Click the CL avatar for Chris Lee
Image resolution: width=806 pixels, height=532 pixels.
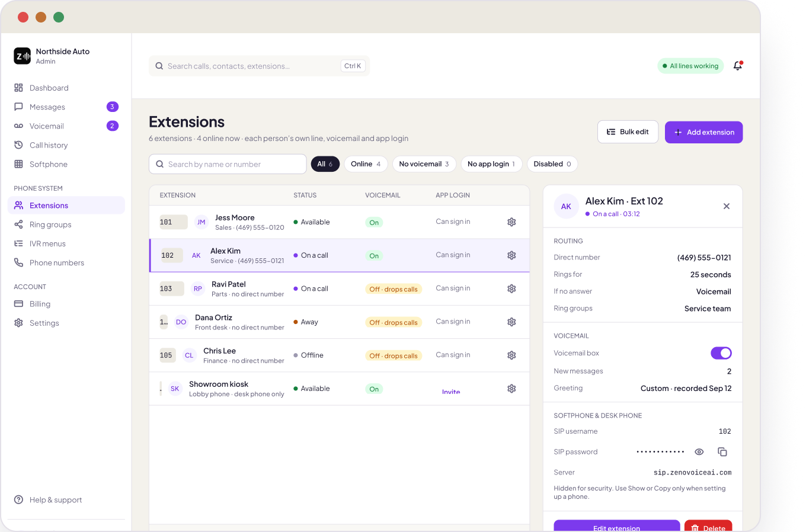(189, 355)
